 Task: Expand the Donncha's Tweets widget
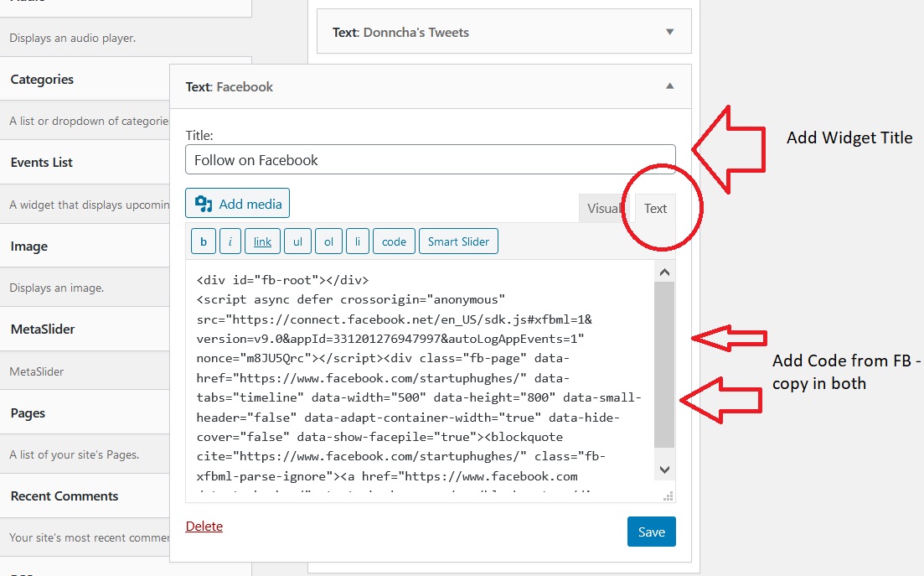[669, 32]
